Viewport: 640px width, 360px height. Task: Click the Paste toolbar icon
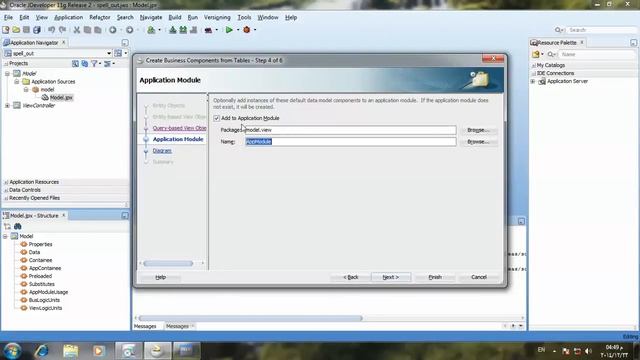tap(98, 30)
